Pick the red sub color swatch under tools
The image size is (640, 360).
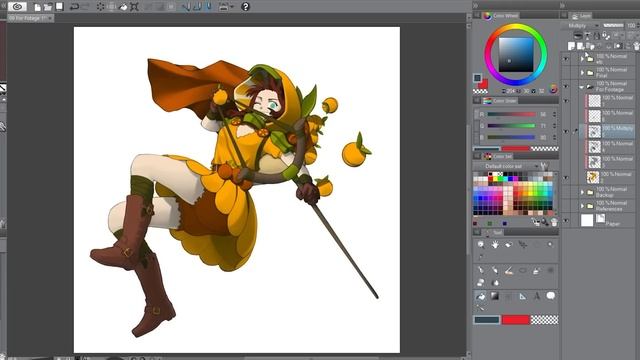coord(516,320)
